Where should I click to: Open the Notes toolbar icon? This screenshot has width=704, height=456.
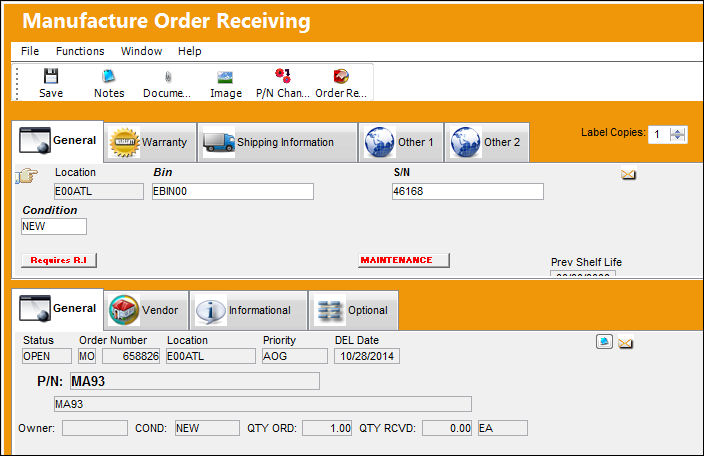(x=109, y=76)
